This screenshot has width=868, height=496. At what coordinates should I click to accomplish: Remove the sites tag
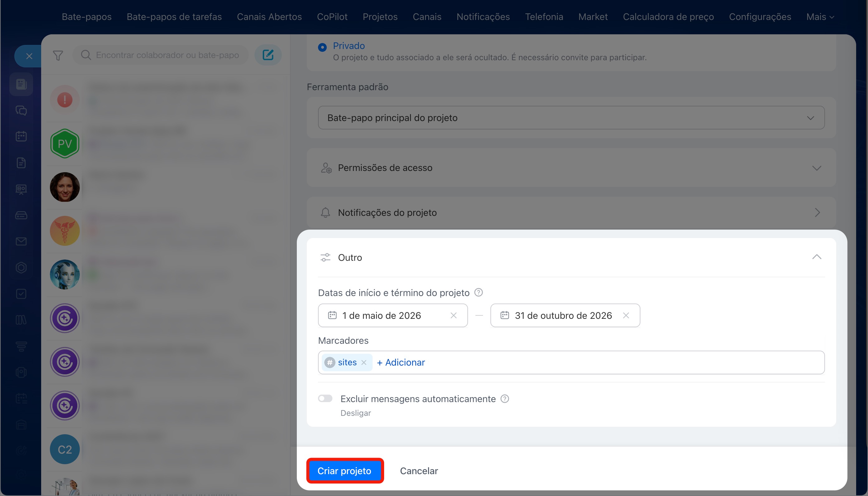click(x=364, y=362)
